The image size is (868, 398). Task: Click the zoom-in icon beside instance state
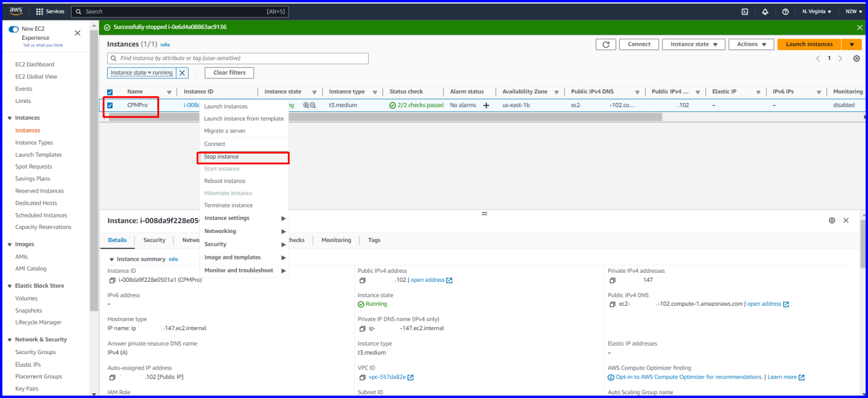(x=306, y=105)
